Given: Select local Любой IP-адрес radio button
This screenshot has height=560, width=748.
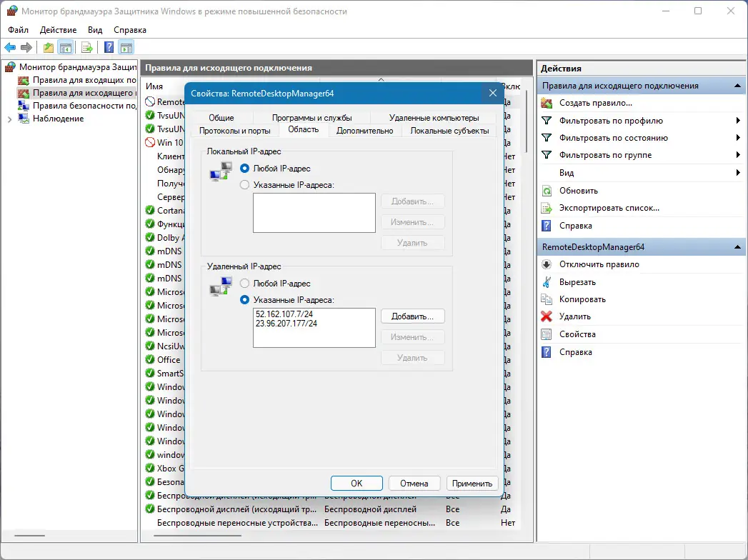Looking at the screenshot, I should (245, 169).
